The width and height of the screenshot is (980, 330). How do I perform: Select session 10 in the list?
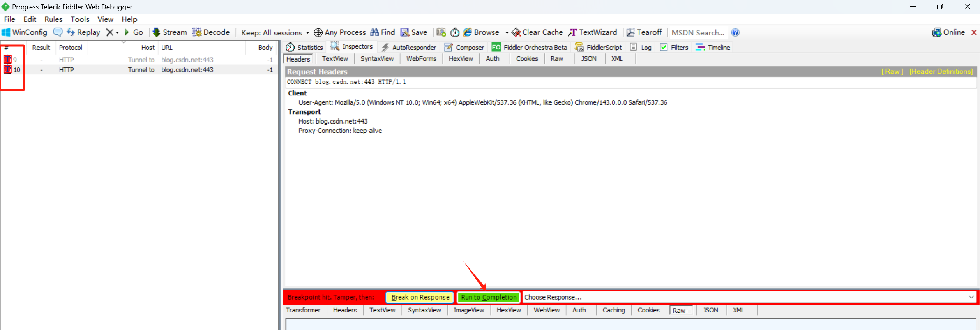(138, 70)
